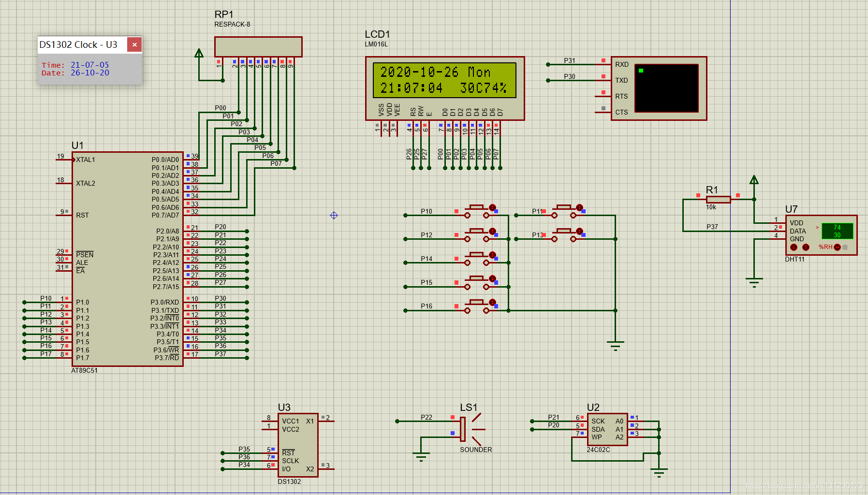Image resolution: width=868 pixels, height=495 pixels.
Task: Toggle the latch on push button P10
Action: tap(492, 207)
